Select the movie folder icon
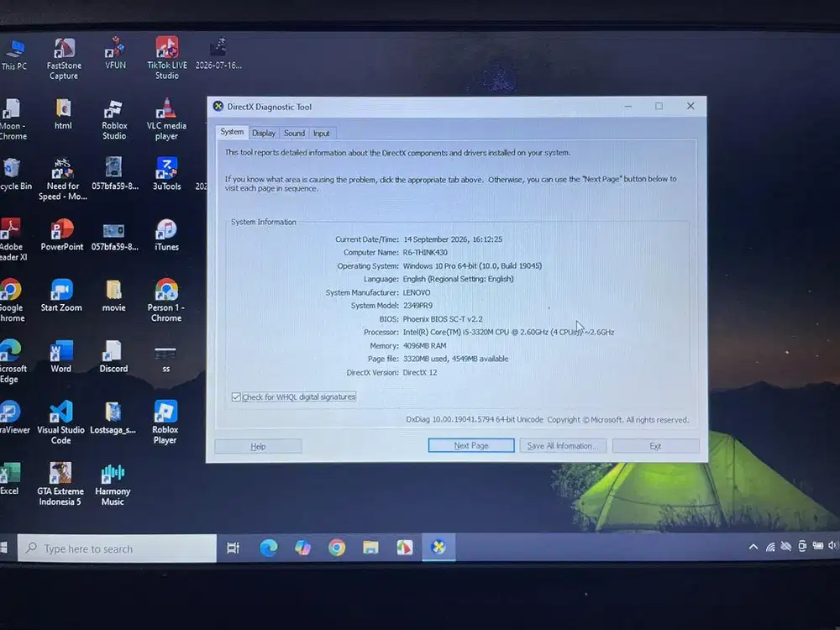The image size is (840, 630). (x=113, y=295)
